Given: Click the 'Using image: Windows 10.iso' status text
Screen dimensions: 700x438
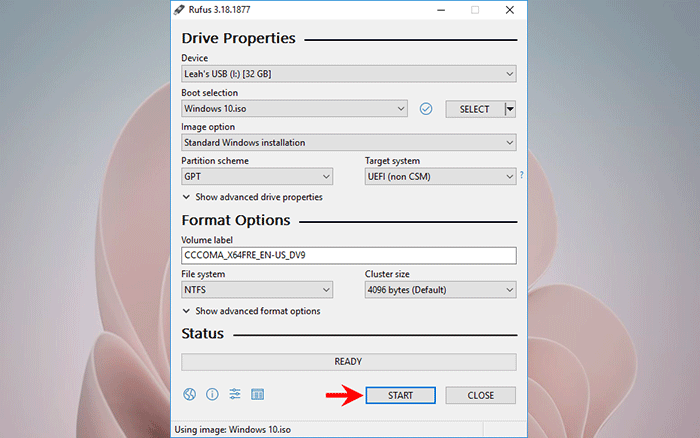Looking at the screenshot, I should [x=233, y=430].
